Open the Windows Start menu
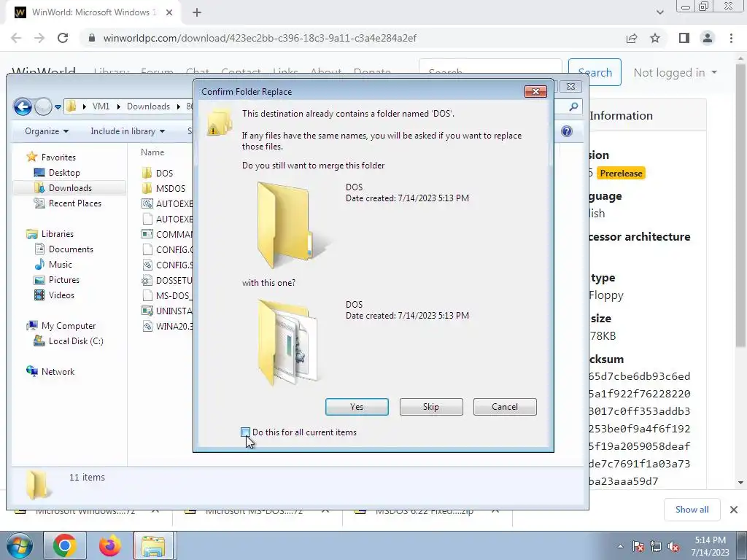 point(20,545)
